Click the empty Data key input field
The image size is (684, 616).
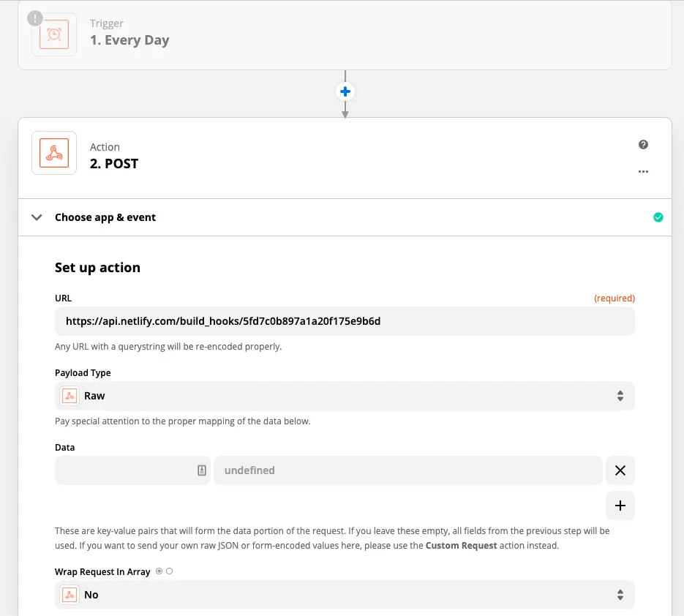(124, 470)
